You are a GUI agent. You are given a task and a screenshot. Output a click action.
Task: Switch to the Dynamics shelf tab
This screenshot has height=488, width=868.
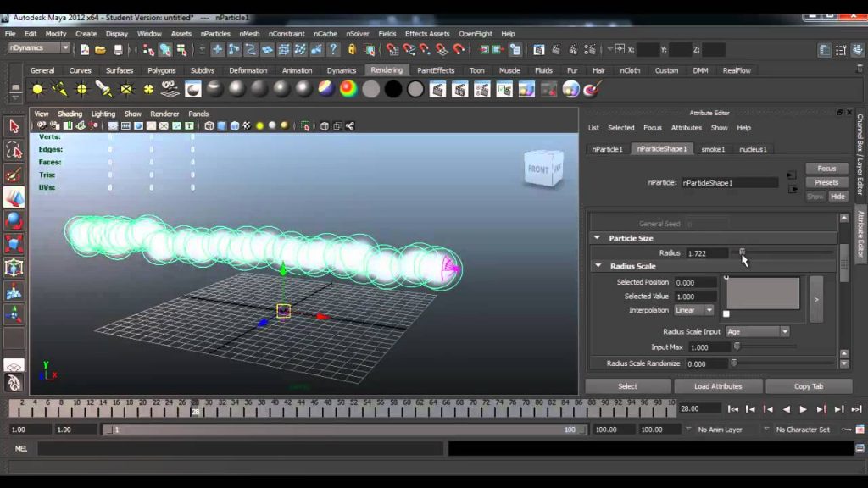[342, 70]
